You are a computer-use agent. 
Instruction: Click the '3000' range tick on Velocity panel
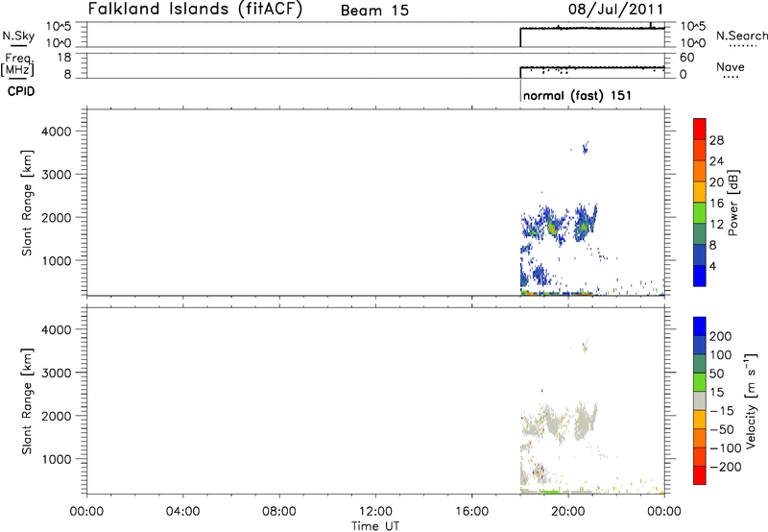coord(56,373)
